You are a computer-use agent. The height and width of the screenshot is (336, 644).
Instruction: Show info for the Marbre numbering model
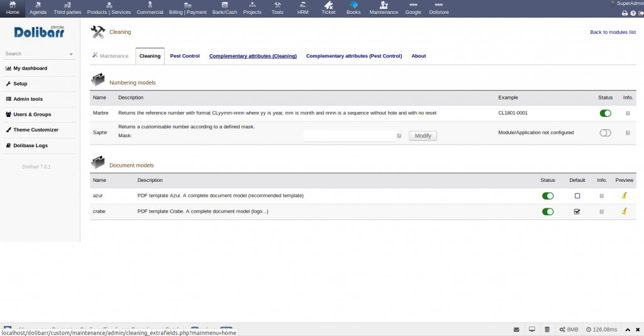point(628,113)
